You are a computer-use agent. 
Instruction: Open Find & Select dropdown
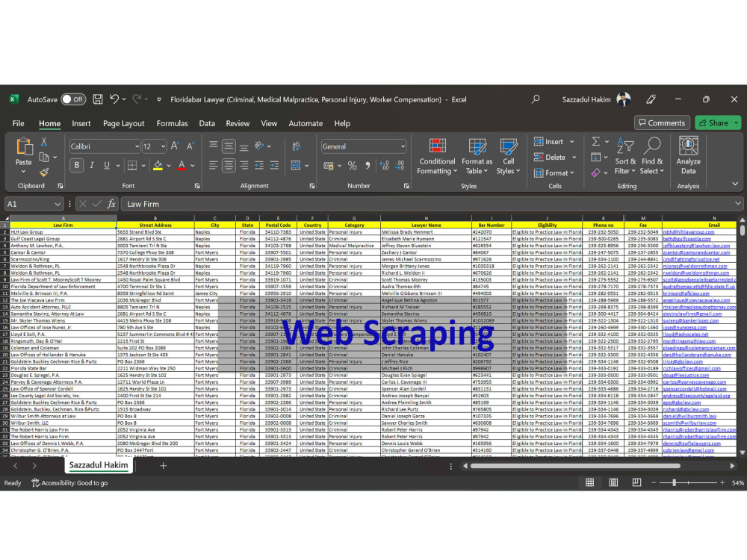(652, 156)
